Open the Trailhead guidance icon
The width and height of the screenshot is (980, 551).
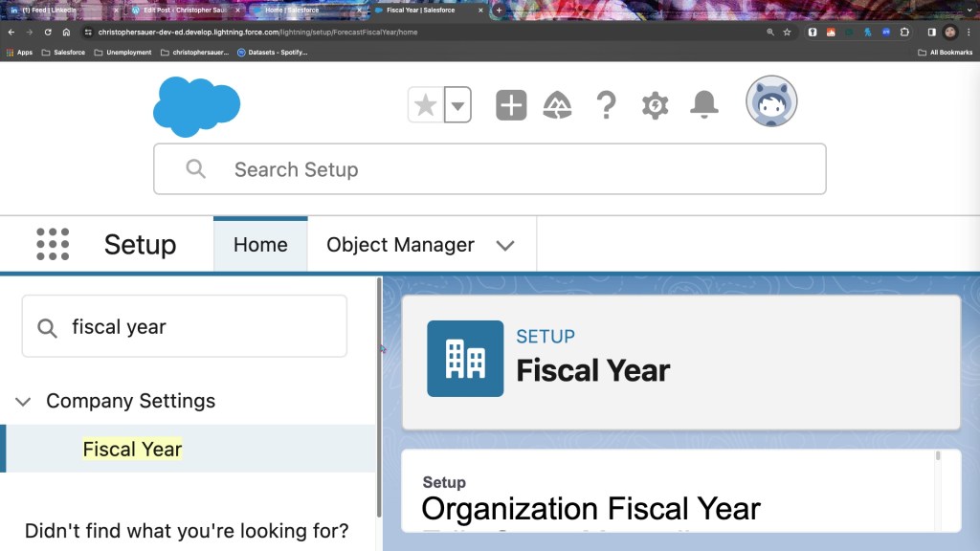558,105
